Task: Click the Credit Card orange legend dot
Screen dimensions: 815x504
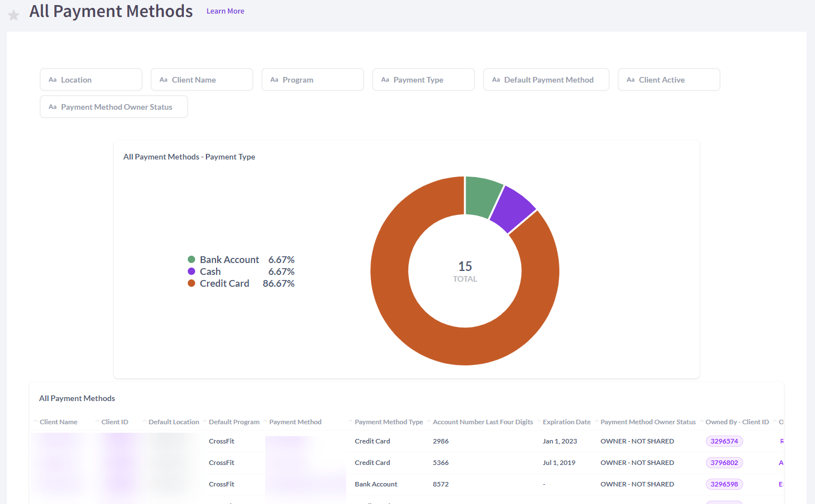Action: pos(191,283)
